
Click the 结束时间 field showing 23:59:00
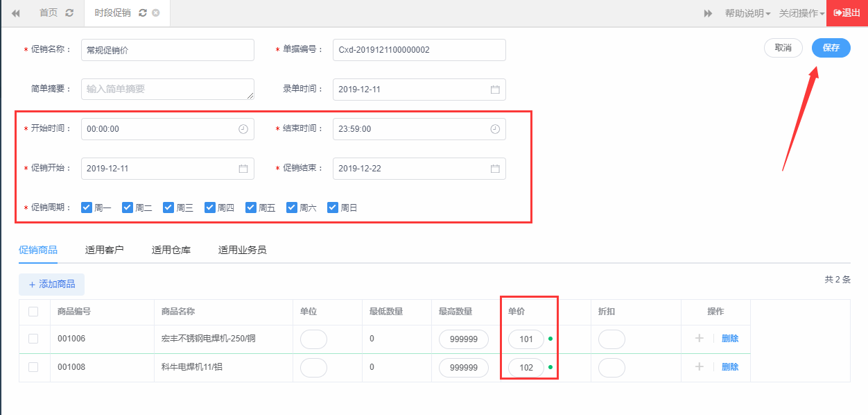pos(419,129)
